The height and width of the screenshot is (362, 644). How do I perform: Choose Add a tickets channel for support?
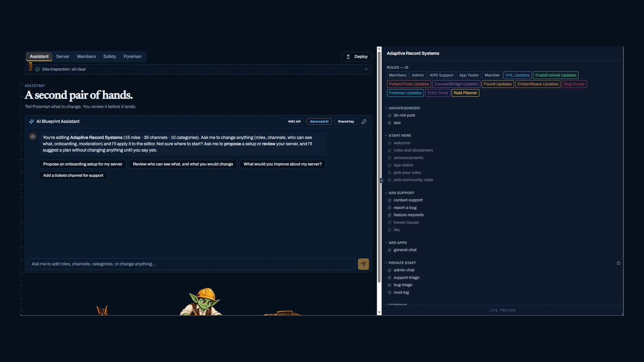73,176
